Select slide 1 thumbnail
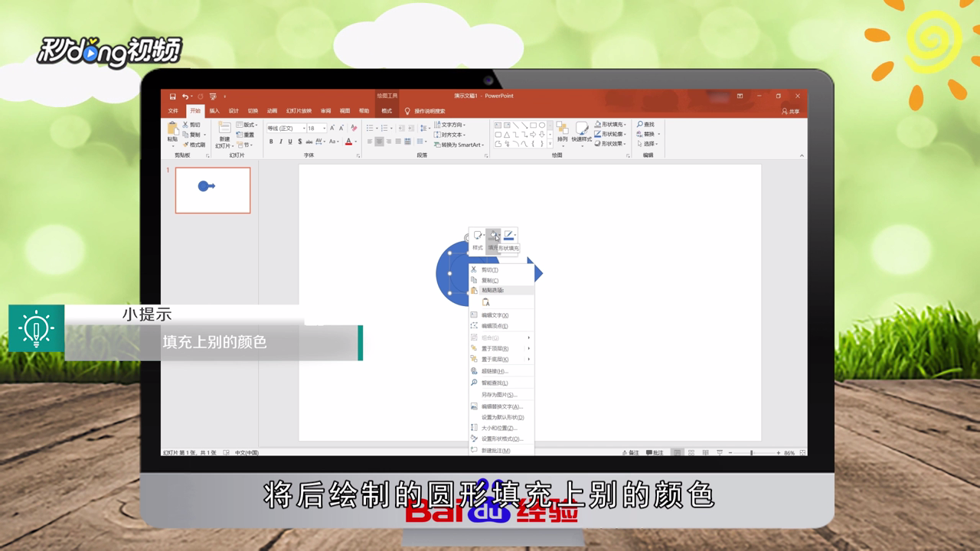 (x=213, y=191)
